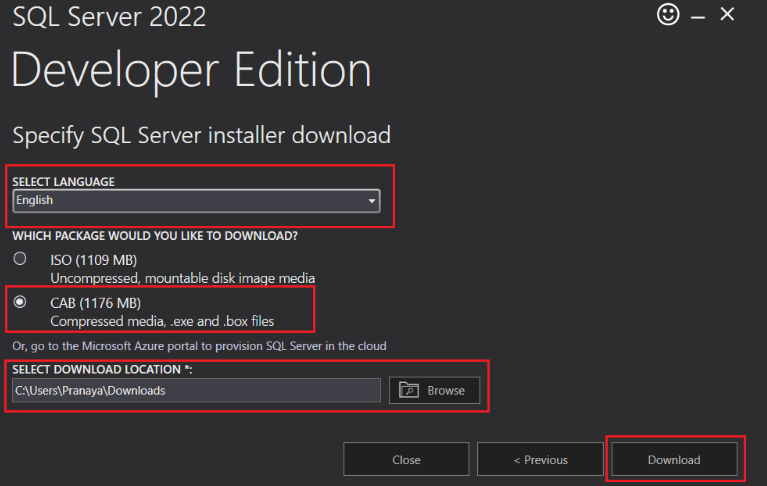Click the 'CAB (1176 MB)' label text
The image size is (767, 486).
pos(95,303)
